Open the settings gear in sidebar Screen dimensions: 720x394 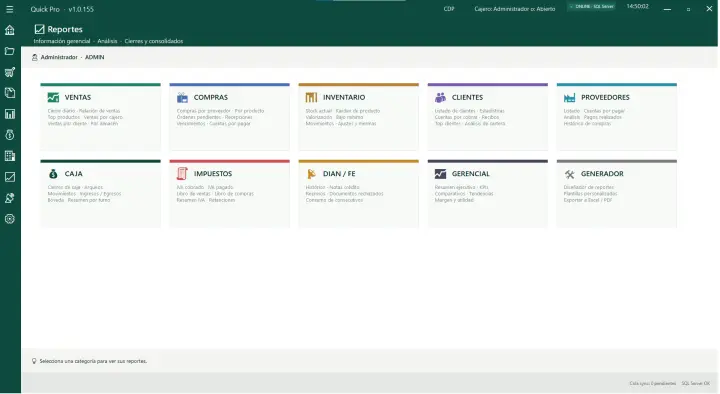tap(10, 219)
